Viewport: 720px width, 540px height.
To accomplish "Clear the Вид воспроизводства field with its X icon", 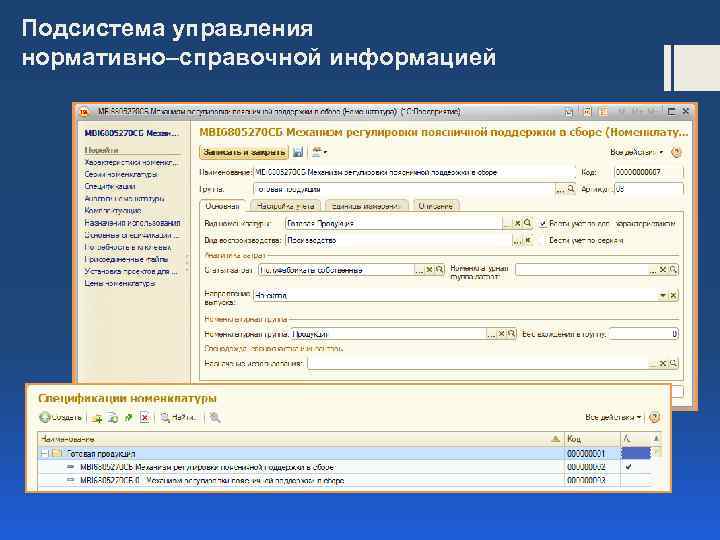I will (x=528, y=240).
